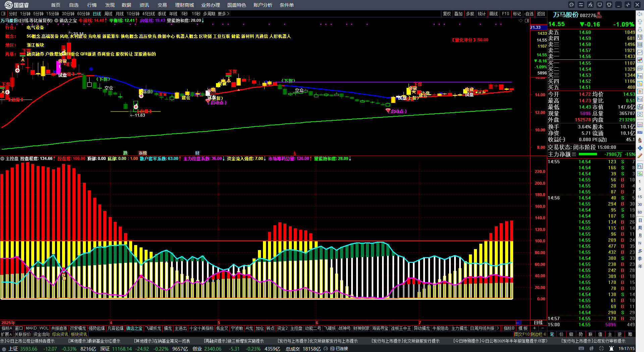
Task: Click the keyboard icon in status bar
Action: 581,349
